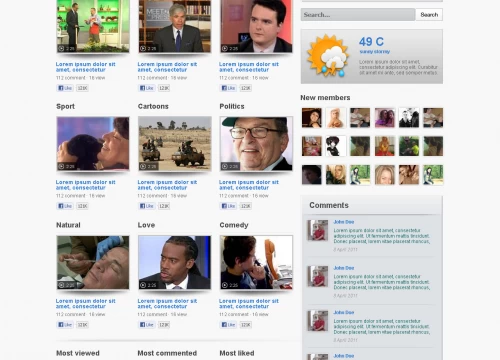Click the play icon on the Comedy video

tap(225, 285)
